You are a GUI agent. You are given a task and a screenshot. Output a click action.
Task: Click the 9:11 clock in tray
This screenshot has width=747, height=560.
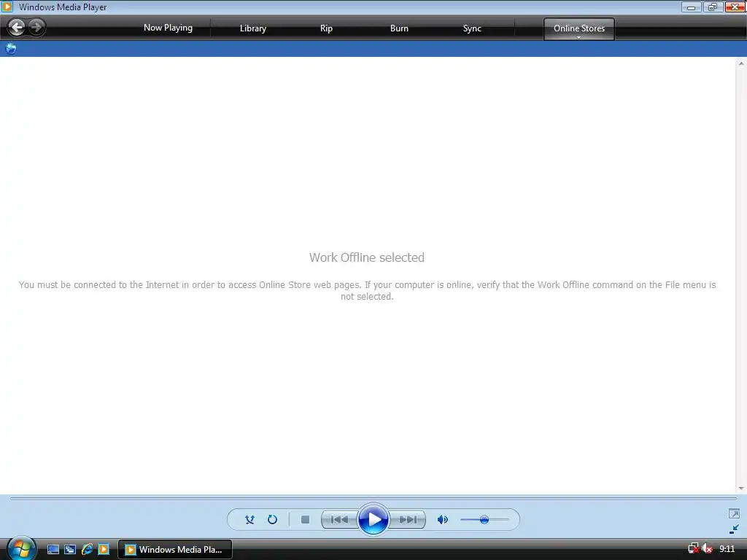point(727,549)
